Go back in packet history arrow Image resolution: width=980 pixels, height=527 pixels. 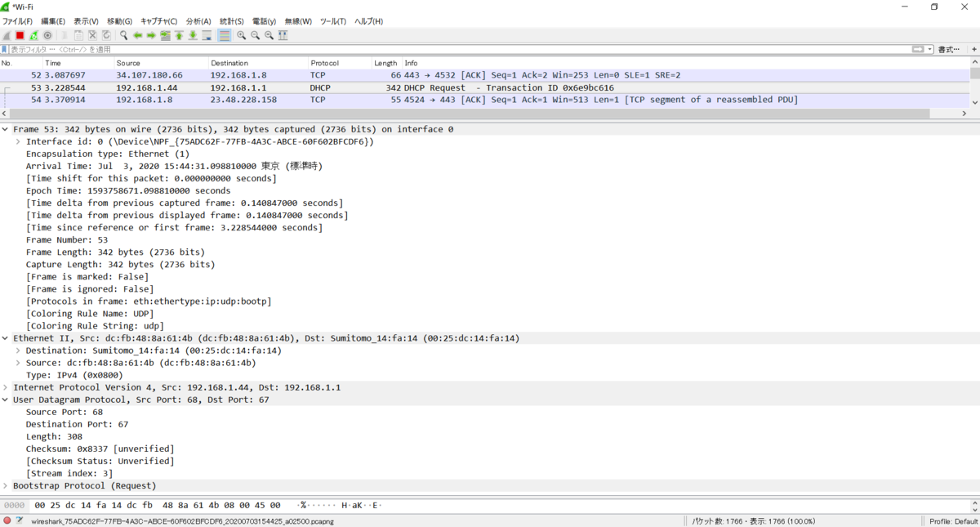(138, 35)
